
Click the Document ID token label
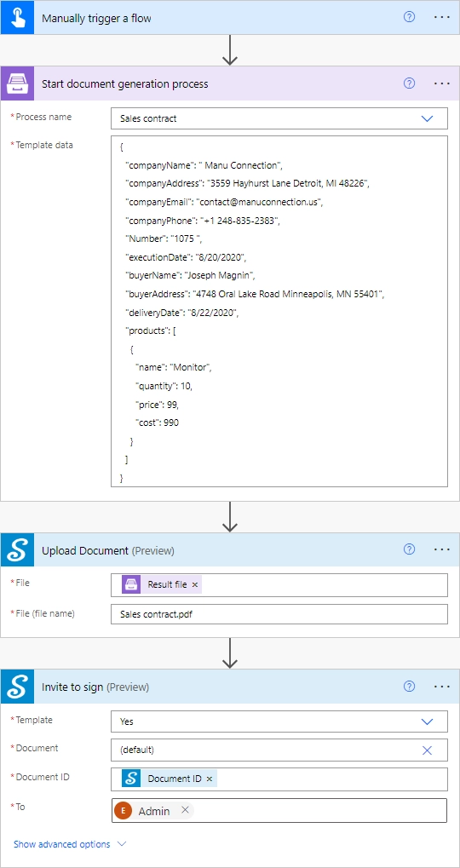175,779
